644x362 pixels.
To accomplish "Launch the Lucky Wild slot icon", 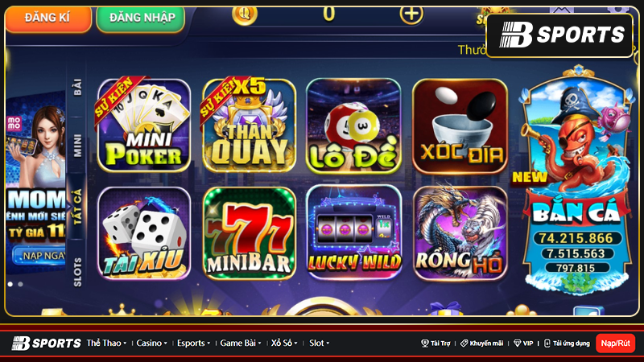I will click(353, 232).
